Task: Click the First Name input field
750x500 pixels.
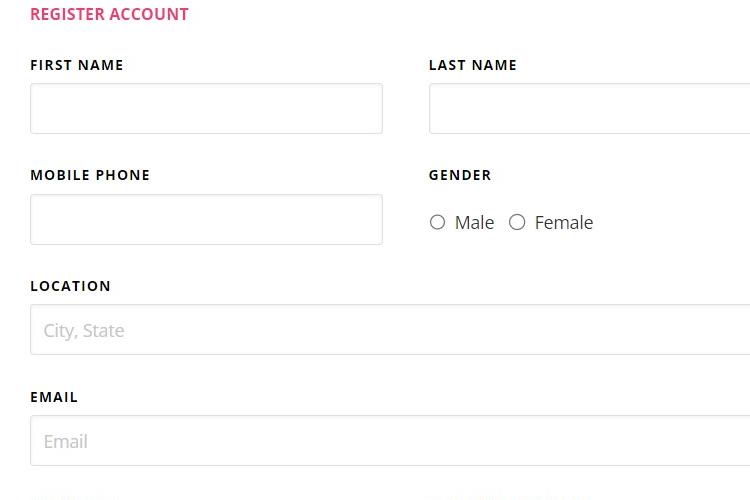Action: (x=206, y=109)
